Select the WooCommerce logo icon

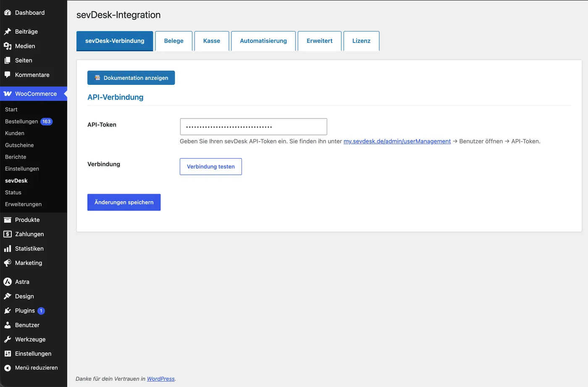pyautogui.click(x=8, y=94)
